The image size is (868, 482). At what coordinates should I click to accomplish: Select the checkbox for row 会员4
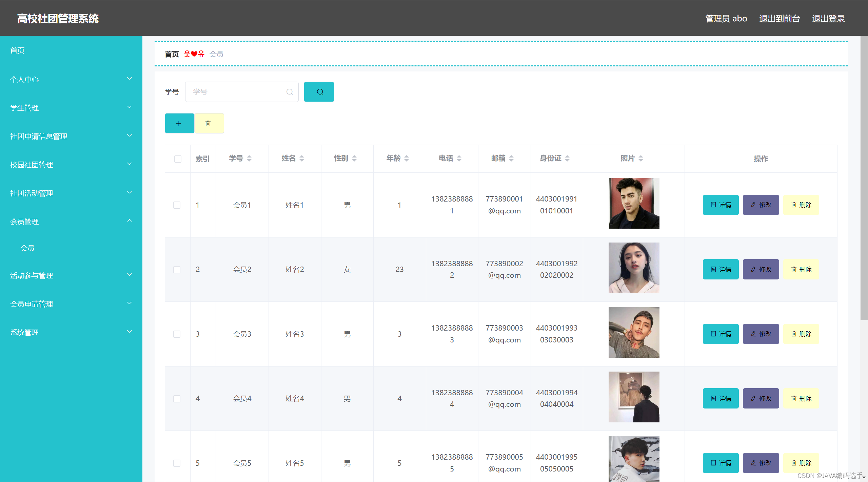(x=177, y=399)
